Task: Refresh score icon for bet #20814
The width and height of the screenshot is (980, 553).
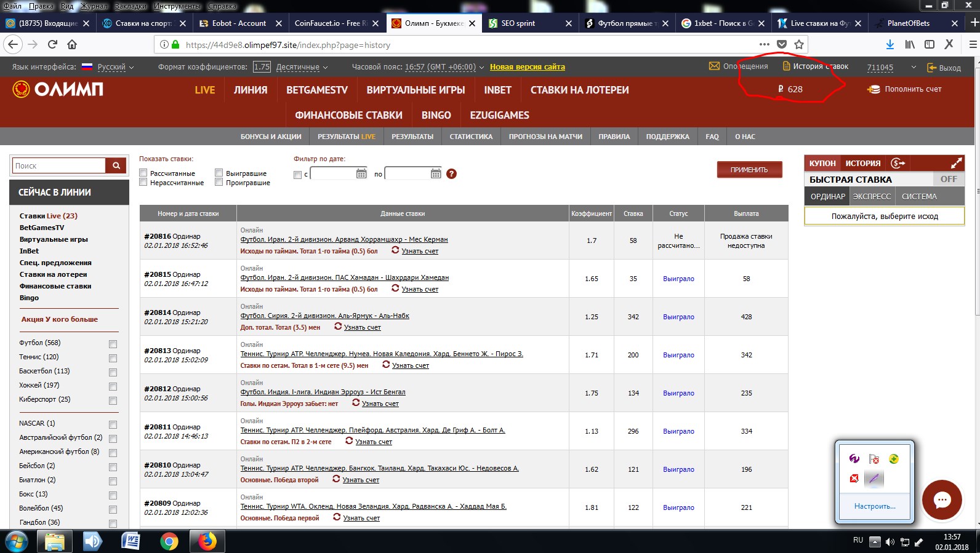Action: coord(338,327)
